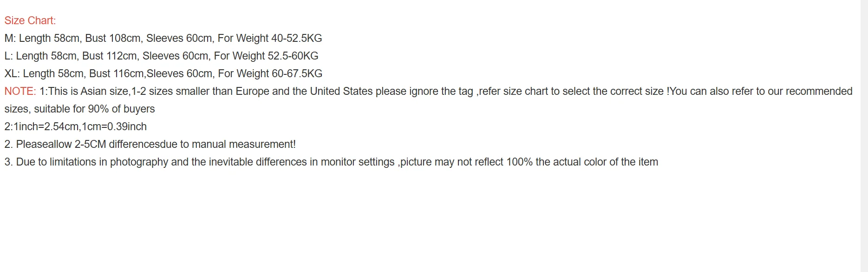Click the "M:" size label
This screenshot has width=868, height=272.
[10, 38]
